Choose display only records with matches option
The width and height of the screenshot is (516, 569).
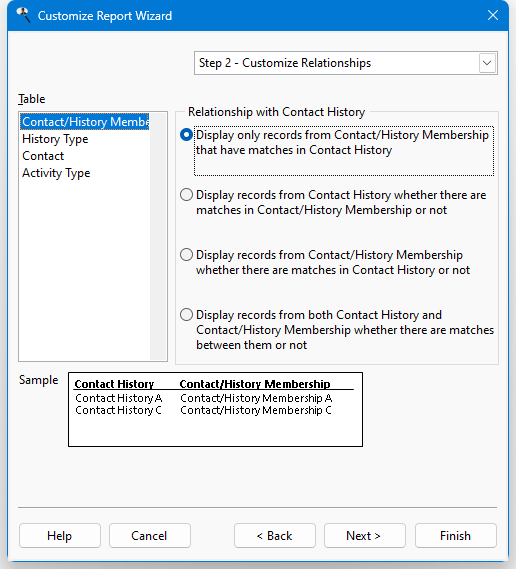[186, 135]
